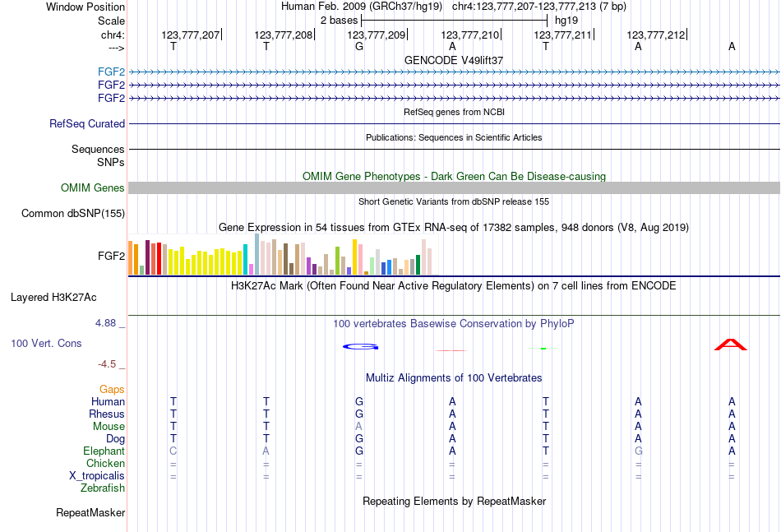The height and width of the screenshot is (532, 781).
Task: Click coordinate label 123,777,212
Action: pos(655,35)
